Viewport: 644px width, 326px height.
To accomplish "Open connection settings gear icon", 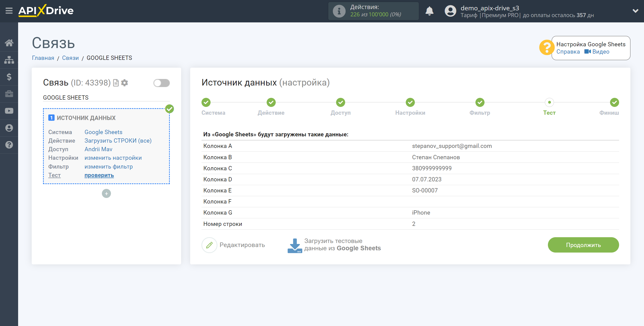I will click(x=125, y=83).
